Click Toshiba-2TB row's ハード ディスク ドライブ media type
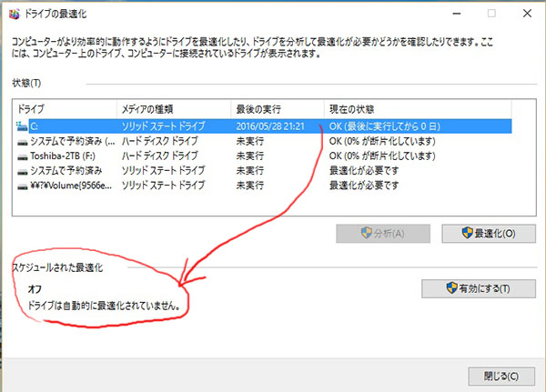 coord(160,156)
